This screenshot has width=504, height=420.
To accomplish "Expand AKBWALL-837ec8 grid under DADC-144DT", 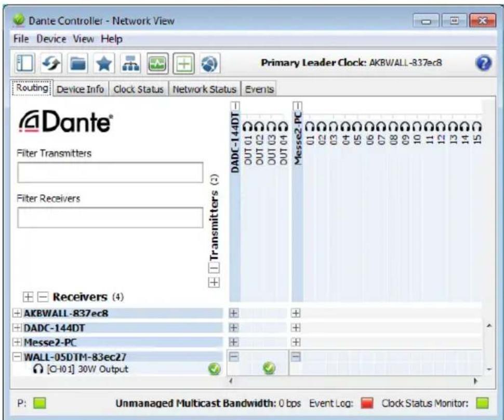I will [234, 313].
